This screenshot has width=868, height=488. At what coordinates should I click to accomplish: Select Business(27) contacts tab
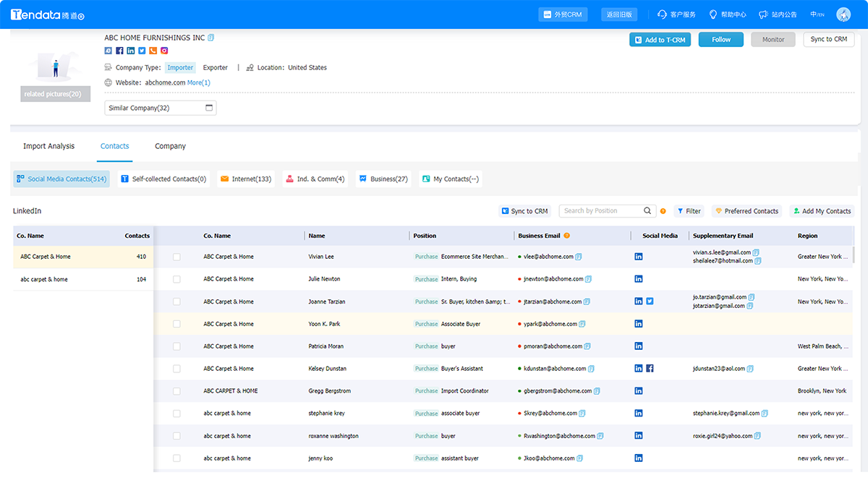[383, 179]
